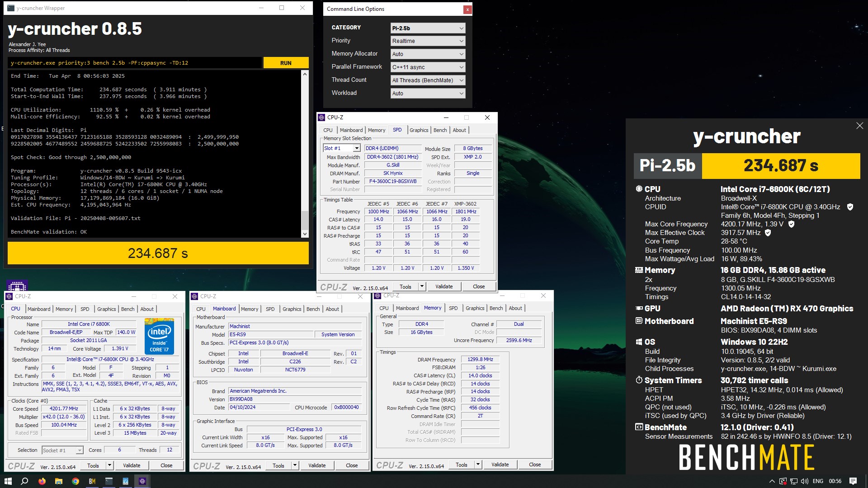
Task: Open SPD tab in CPU-Z Memory Timings window
Action: [x=453, y=308]
